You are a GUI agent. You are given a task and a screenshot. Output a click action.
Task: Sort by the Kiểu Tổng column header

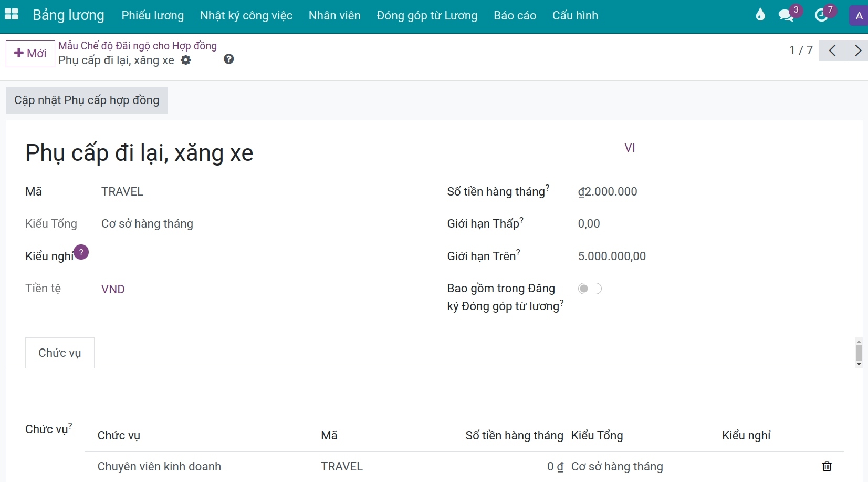coord(597,436)
